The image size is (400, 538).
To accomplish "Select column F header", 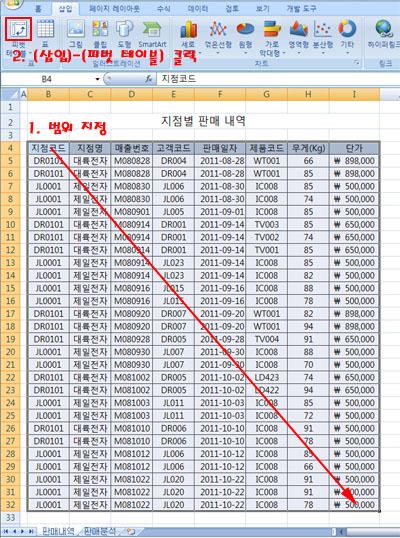I will point(220,94).
